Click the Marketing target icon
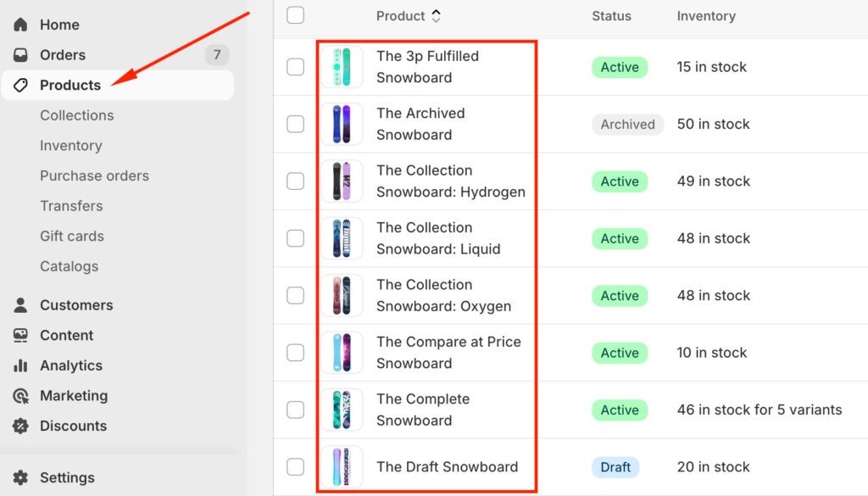This screenshot has height=496, width=868. [x=21, y=396]
